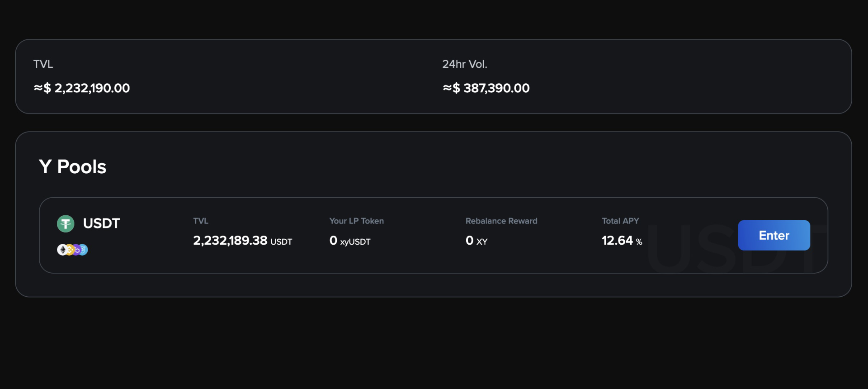The image size is (868, 389).
Task: Click the 24hr Vol. label
Action: [x=464, y=64]
